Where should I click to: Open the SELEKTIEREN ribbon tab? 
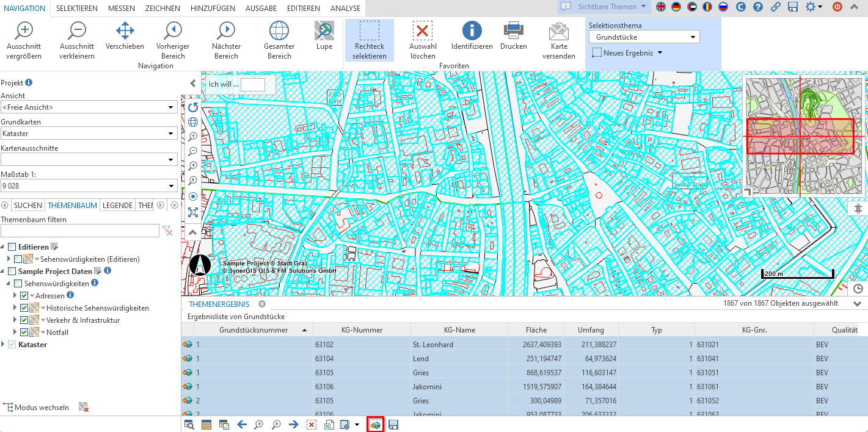coord(77,9)
